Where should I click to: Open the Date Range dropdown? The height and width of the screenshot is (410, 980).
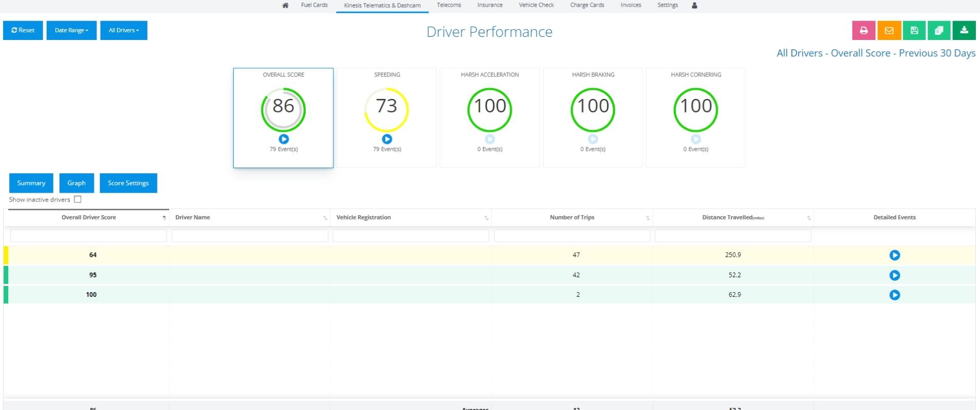(x=71, y=30)
